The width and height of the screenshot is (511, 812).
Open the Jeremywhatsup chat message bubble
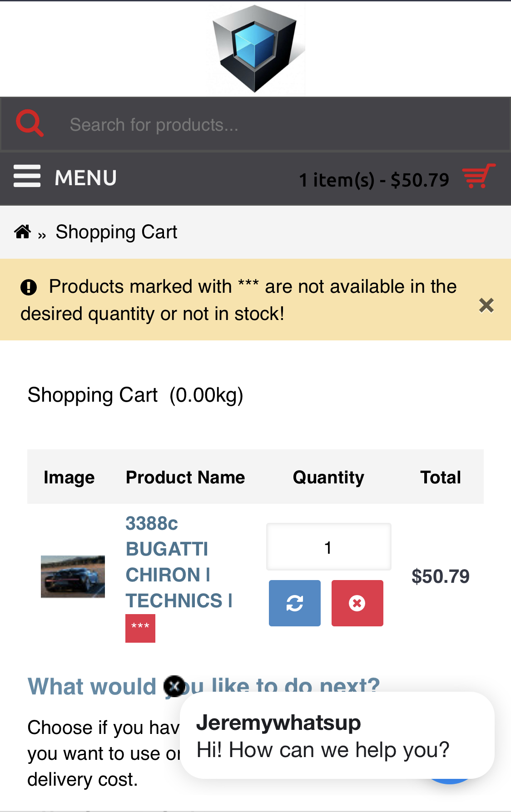pyautogui.click(x=337, y=735)
